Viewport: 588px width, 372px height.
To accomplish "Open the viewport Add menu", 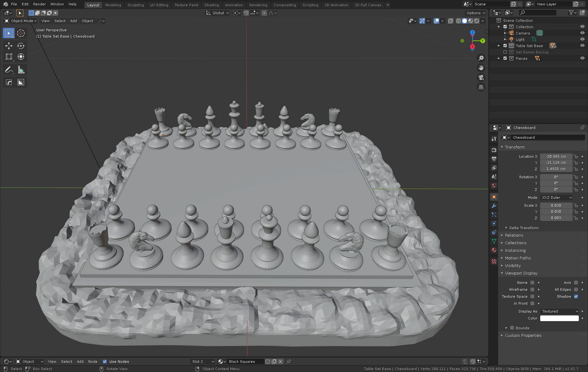I will tap(73, 21).
